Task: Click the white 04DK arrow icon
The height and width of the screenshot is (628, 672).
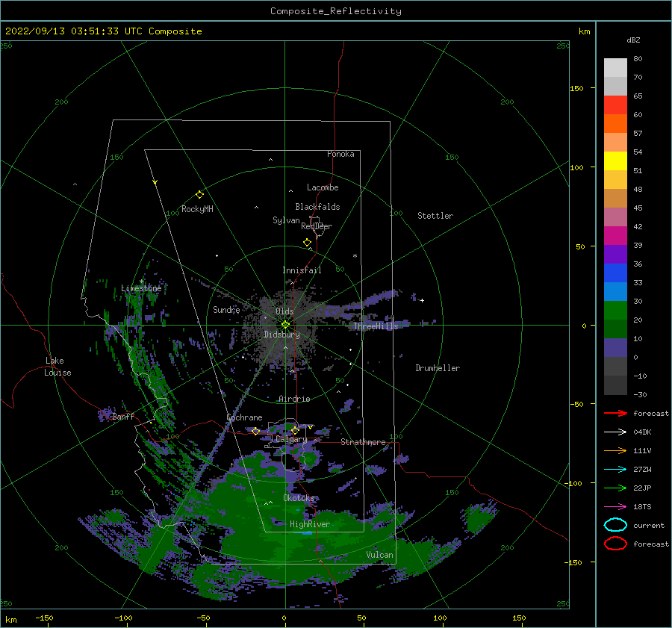Action: pyautogui.click(x=615, y=432)
